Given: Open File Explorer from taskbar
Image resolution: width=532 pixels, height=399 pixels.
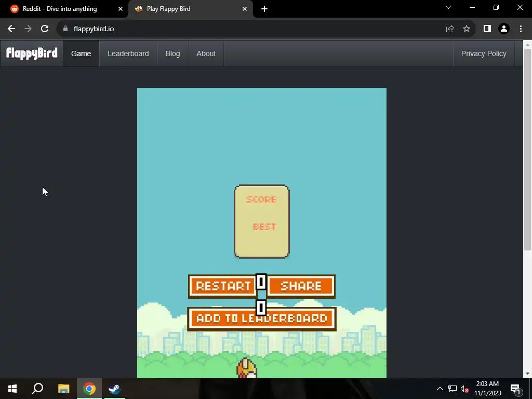Looking at the screenshot, I should (63, 389).
